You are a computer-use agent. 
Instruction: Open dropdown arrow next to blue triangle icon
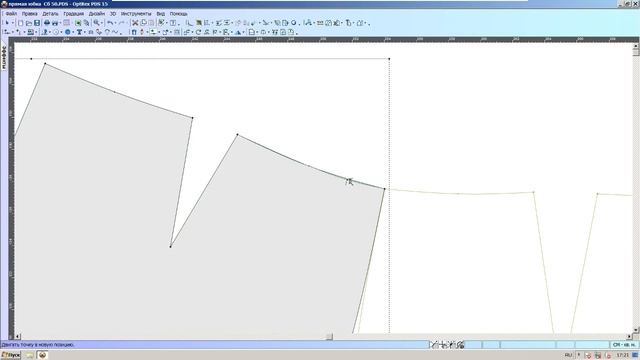pos(243,32)
